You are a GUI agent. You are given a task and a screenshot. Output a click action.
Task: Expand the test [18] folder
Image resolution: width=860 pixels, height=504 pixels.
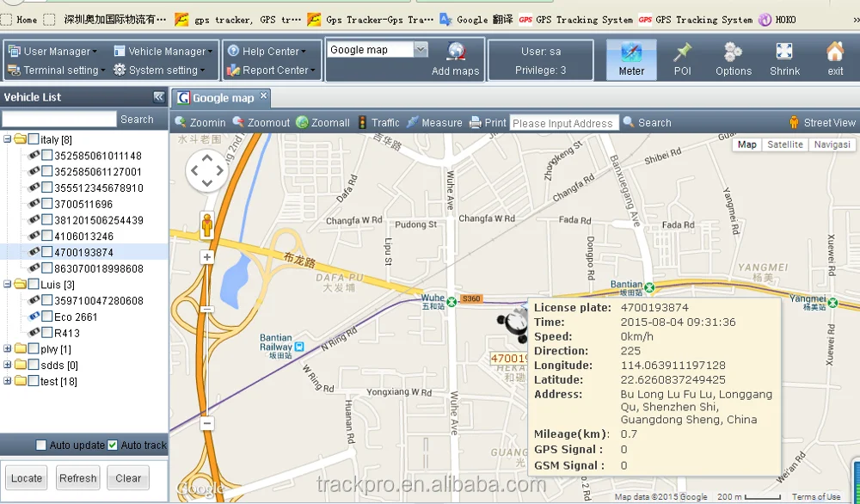tap(7, 381)
